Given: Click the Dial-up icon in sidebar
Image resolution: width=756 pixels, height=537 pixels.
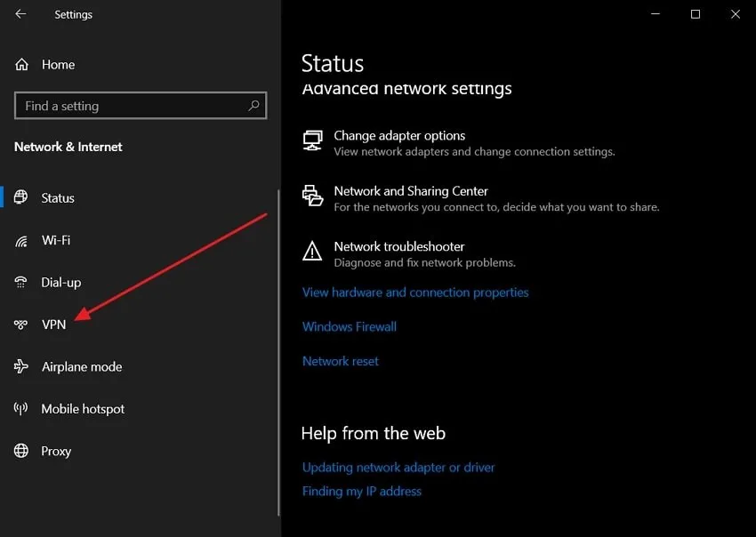Looking at the screenshot, I should click(21, 283).
